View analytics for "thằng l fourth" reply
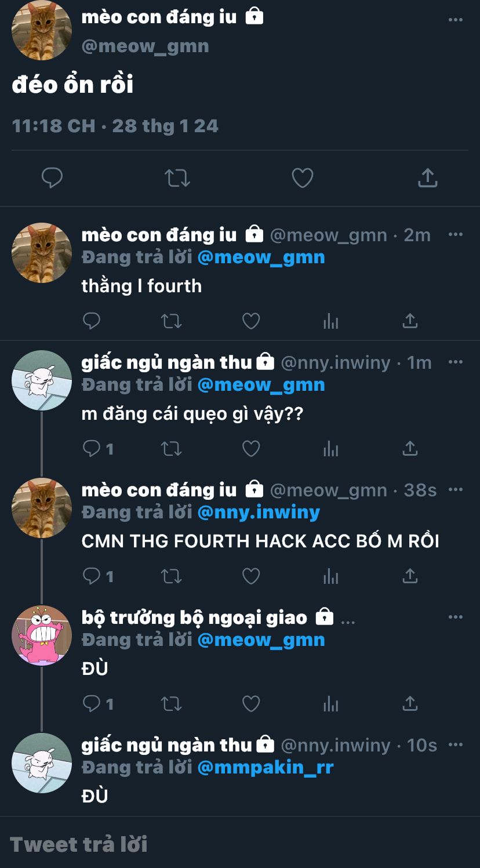The height and width of the screenshot is (868, 480). coord(330,321)
